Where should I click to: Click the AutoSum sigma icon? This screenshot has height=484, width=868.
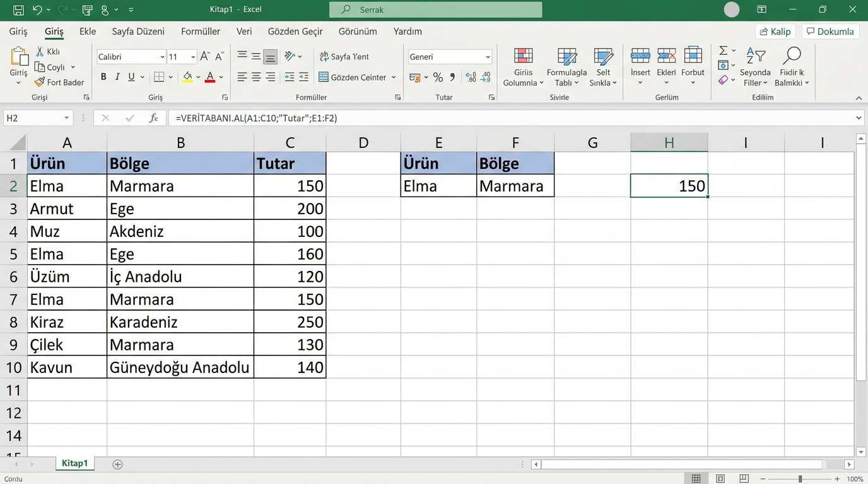point(724,50)
